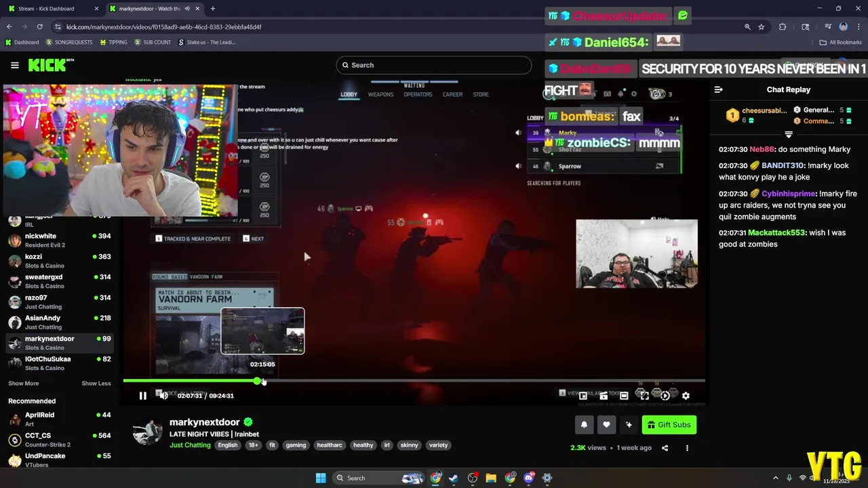Click the Gift Subs button
The image size is (868, 488).
click(669, 425)
